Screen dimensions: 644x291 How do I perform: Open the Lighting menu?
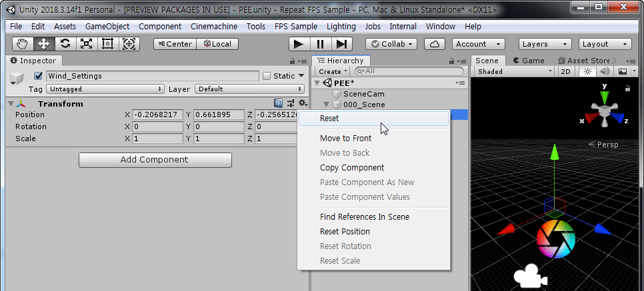click(341, 26)
